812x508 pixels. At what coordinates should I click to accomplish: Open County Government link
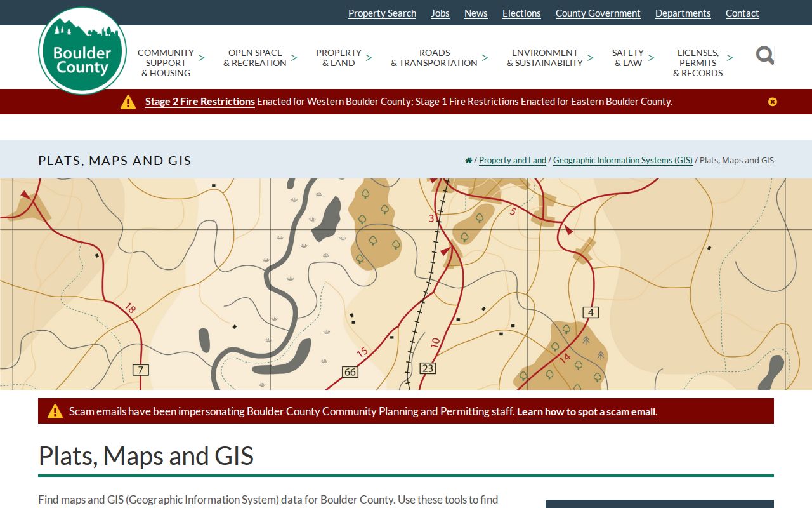(x=598, y=13)
